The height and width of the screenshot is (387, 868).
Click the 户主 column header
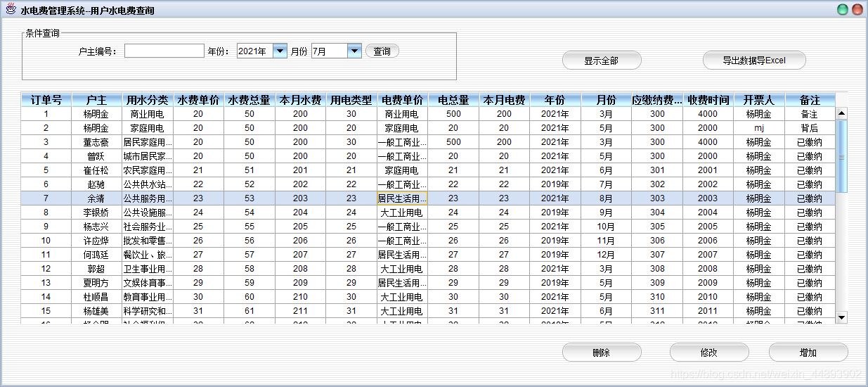pos(97,100)
